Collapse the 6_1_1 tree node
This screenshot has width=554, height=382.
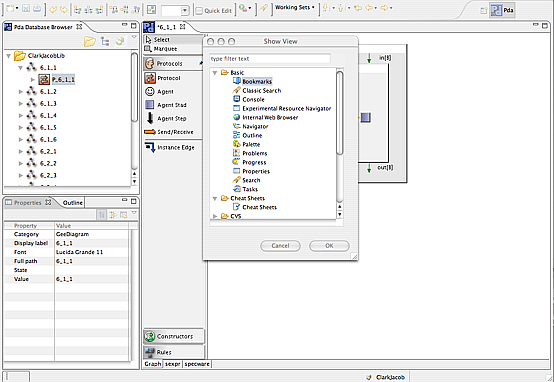(x=20, y=67)
